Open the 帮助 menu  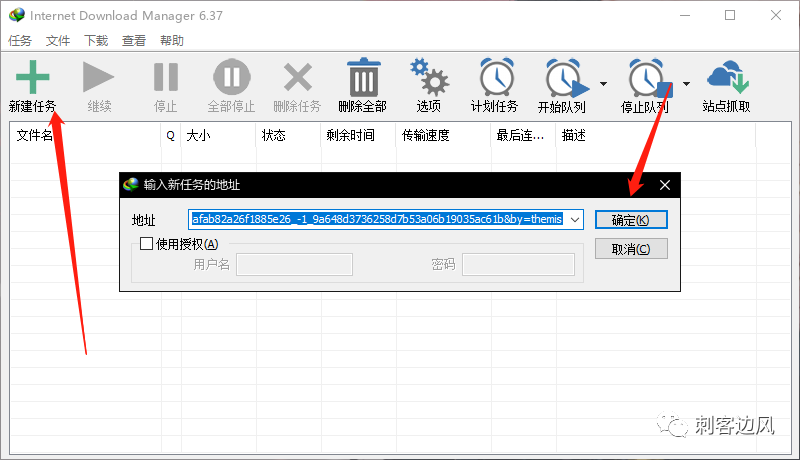171,40
